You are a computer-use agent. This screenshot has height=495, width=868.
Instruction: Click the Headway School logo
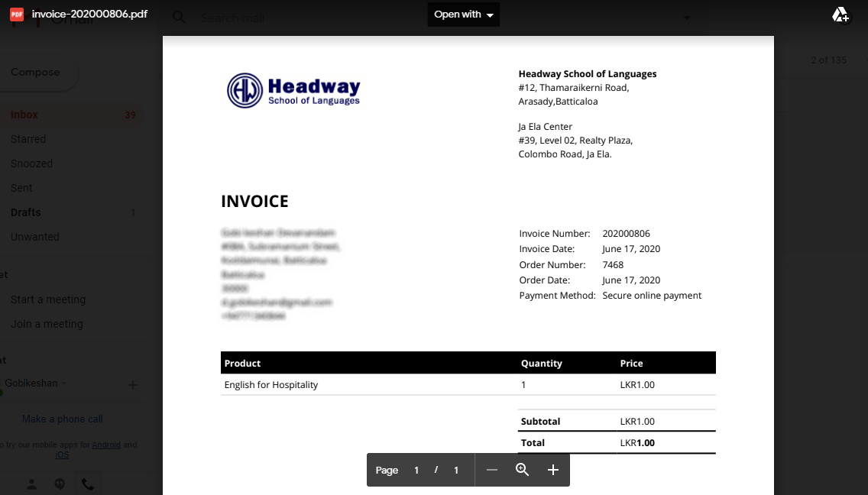[x=293, y=91]
